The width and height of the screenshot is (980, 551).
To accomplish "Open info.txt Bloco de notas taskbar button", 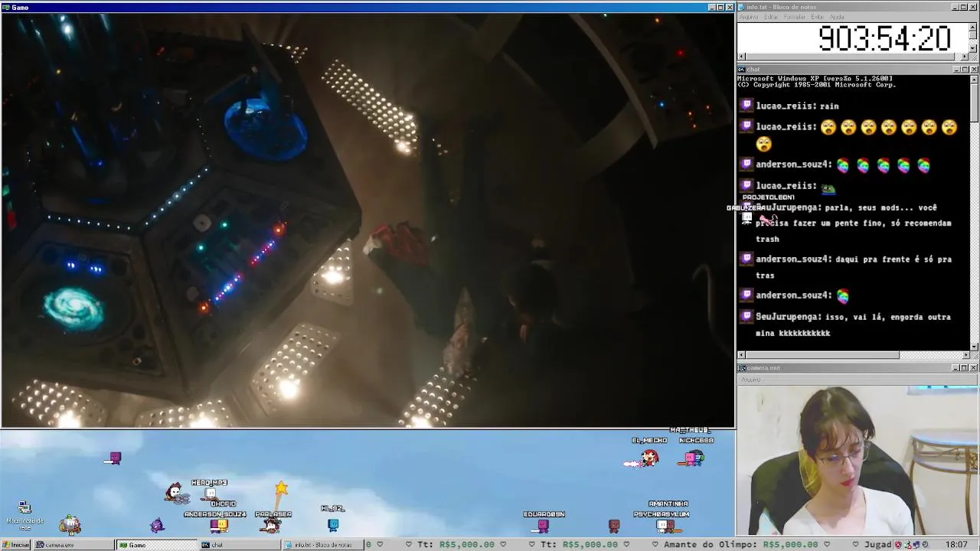I will 322,545.
